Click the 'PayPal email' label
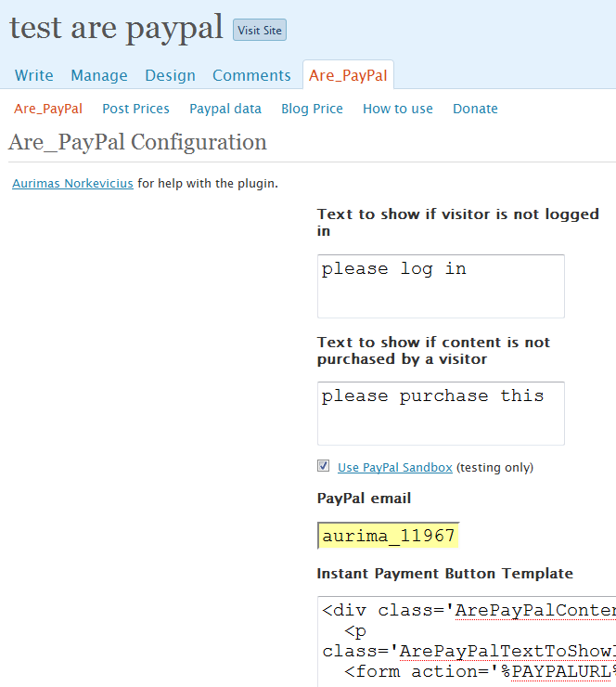616x687 pixels. 364,499
